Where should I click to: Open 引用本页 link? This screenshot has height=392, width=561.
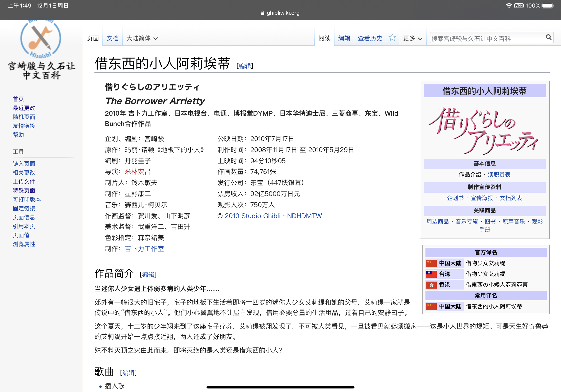pyautogui.click(x=24, y=226)
